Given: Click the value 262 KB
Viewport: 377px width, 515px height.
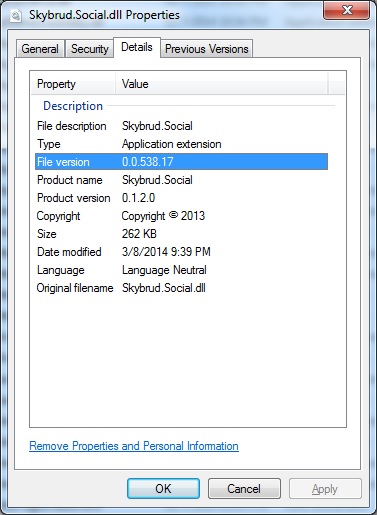Looking at the screenshot, I should [139, 234].
